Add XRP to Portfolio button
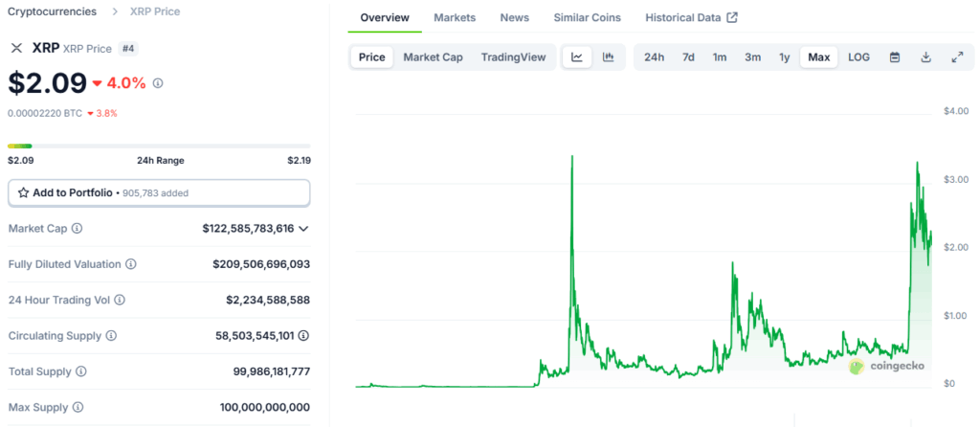The height and width of the screenshot is (427, 980). click(x=159, y=193)
